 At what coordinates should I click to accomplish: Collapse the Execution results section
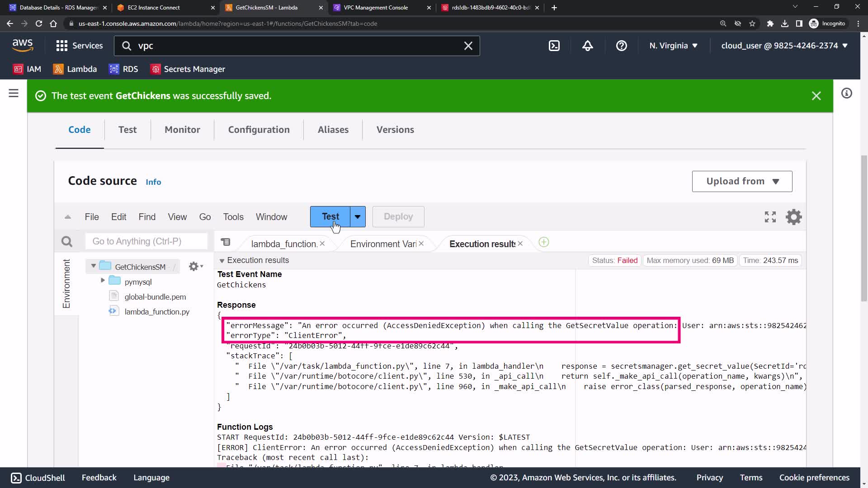pyautogui.click(x=222, y=261)
